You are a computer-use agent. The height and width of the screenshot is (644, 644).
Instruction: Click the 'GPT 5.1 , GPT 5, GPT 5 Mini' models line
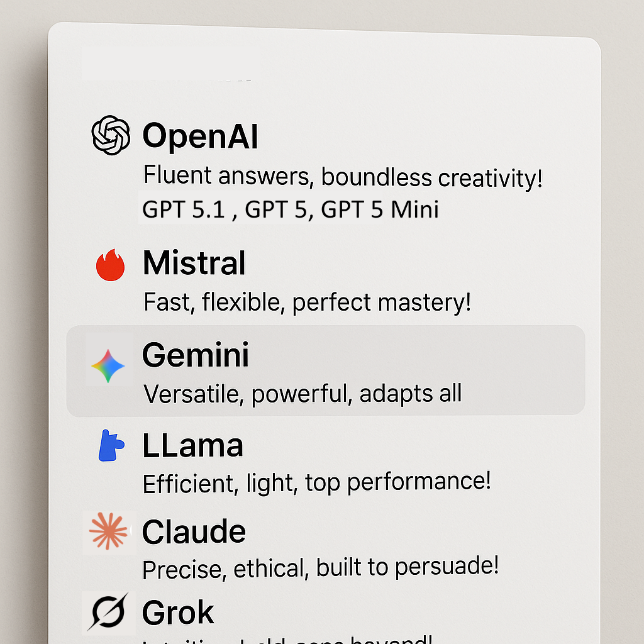[x=290, y=209]
